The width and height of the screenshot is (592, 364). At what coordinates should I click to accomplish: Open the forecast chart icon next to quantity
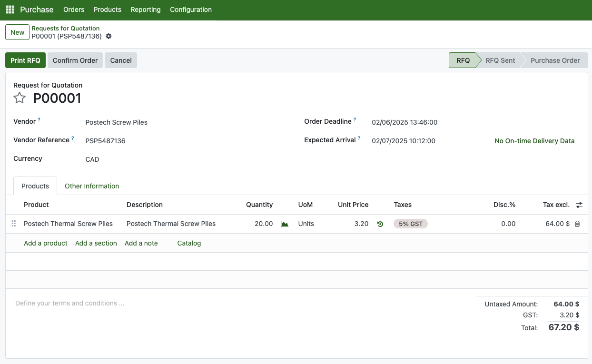(285, 224)
